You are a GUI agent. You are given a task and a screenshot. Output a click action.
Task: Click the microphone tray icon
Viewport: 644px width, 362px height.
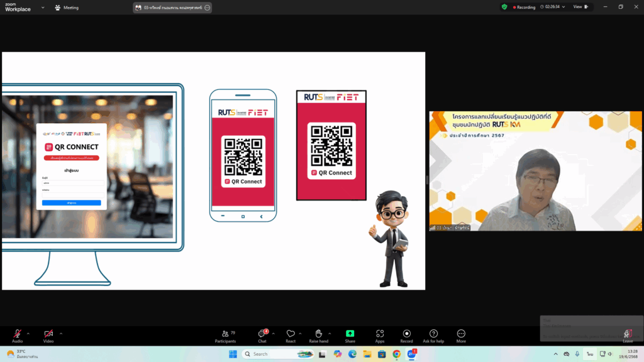coord(577,354)
